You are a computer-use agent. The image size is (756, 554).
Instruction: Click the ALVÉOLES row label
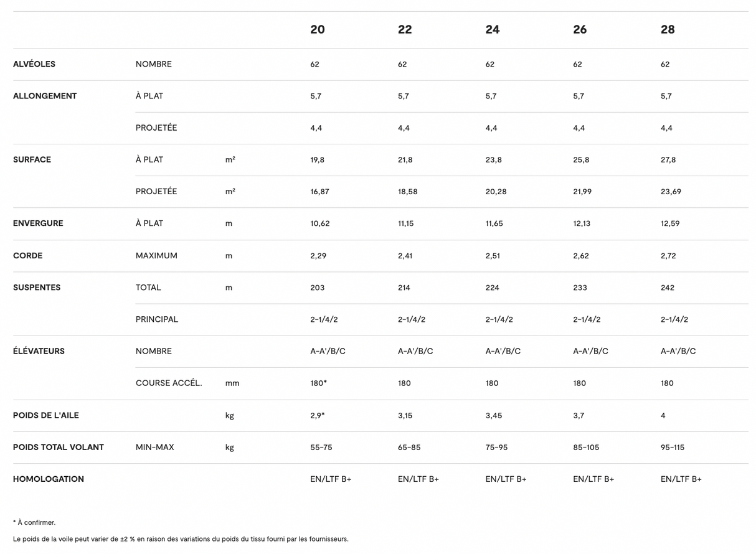click(34, 64)
